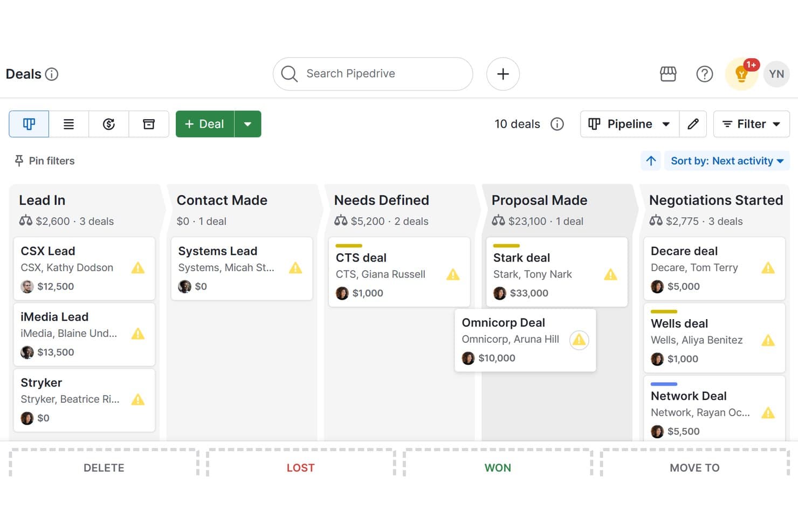
Task: Open the help question mark icon
Action: click(x=705, y=74)
